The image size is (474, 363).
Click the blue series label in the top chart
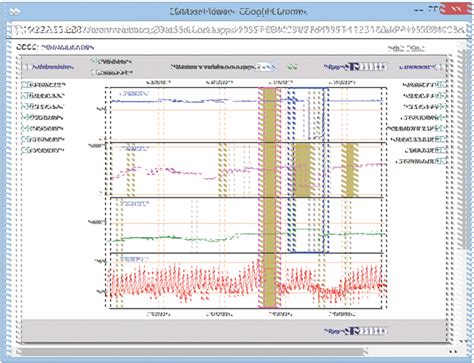click(134, 94)
